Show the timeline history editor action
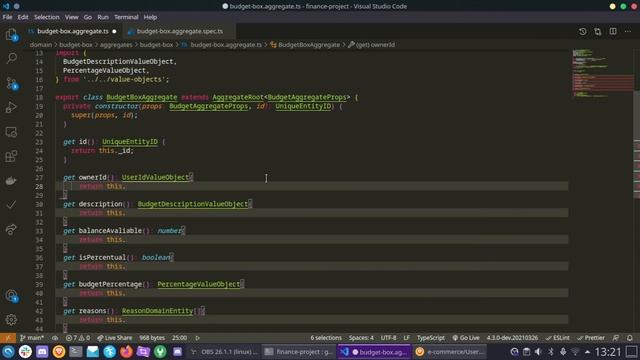Viewport: 640px width, 360px height. [x=582, y=31]
